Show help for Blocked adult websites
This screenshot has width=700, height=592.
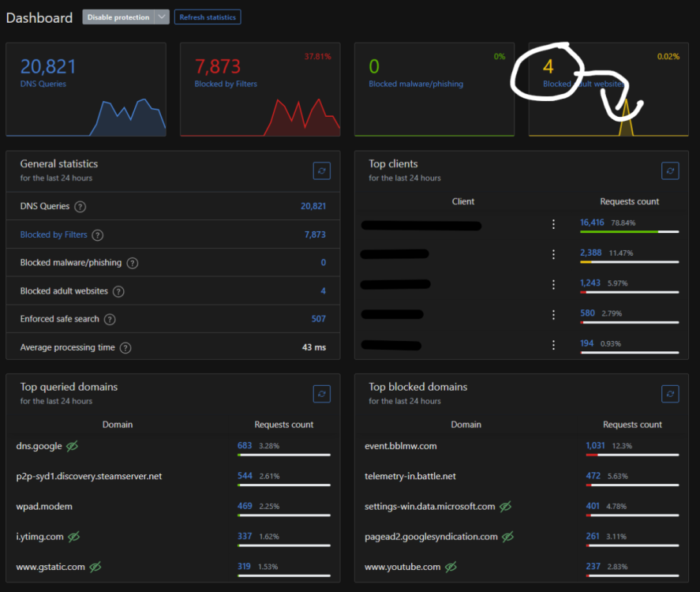click(118, 291)
